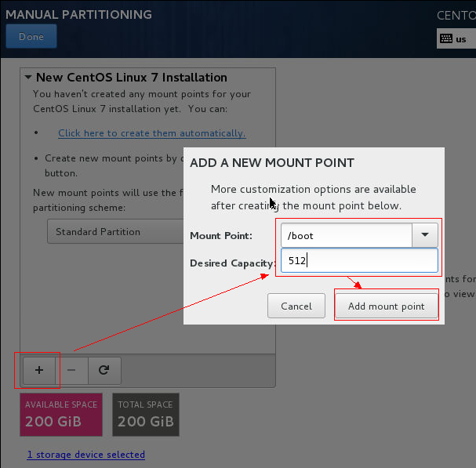The image size is (476, 468).
Task: Open the Standard Partition scheme dropdown
Action: point(115,232)
